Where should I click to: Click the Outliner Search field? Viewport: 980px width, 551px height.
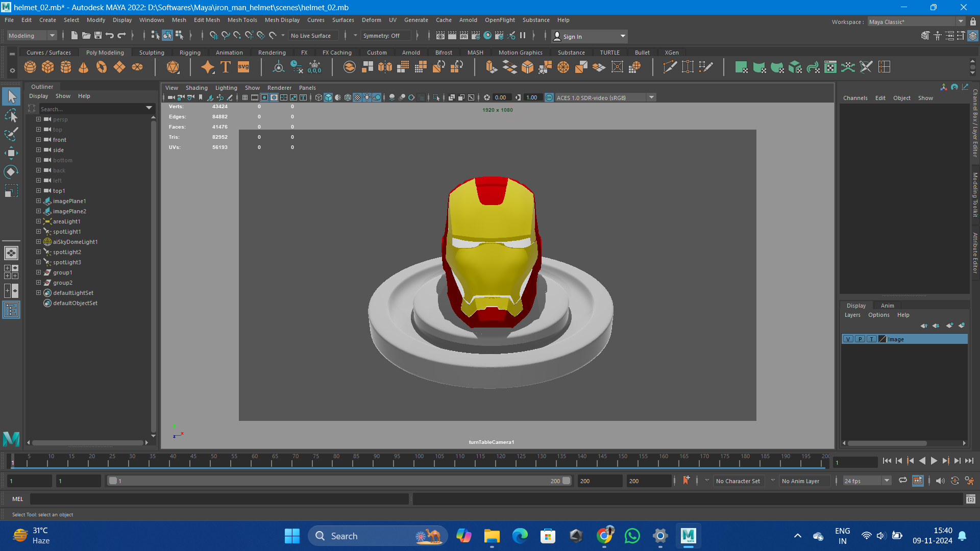point(92,109)
